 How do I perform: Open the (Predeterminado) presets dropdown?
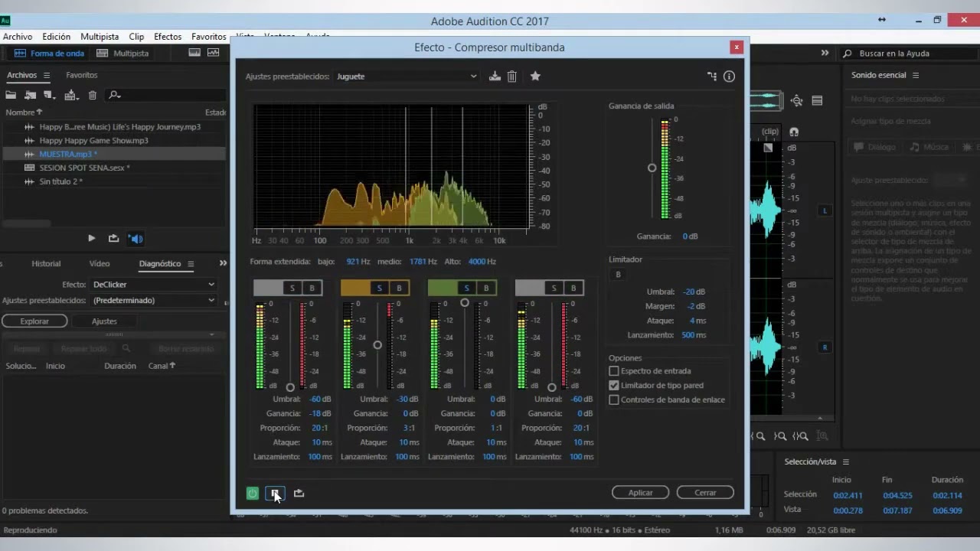click(153, 301)
